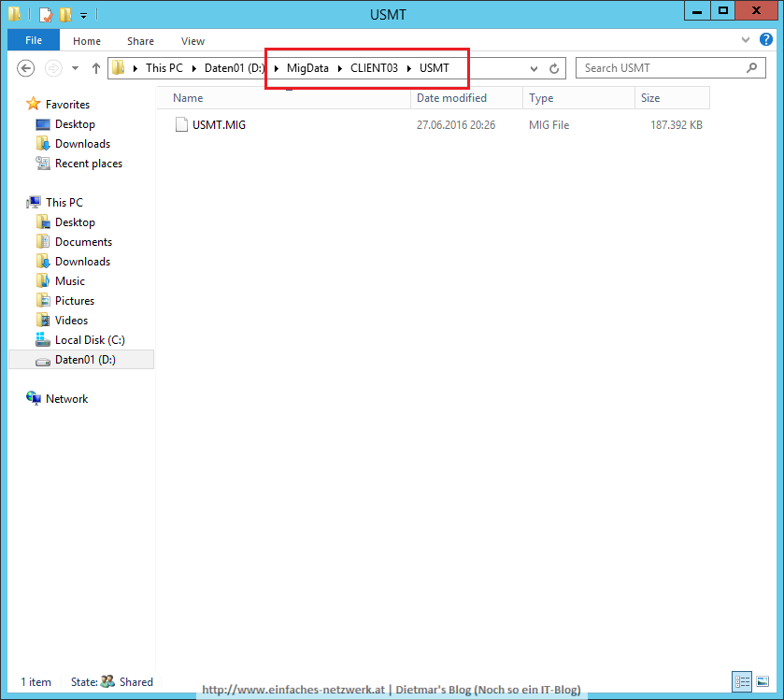The width and height of the screenshot is (784, 700).
Task: Click the search magnifier icon
Action: pos(751,67)
